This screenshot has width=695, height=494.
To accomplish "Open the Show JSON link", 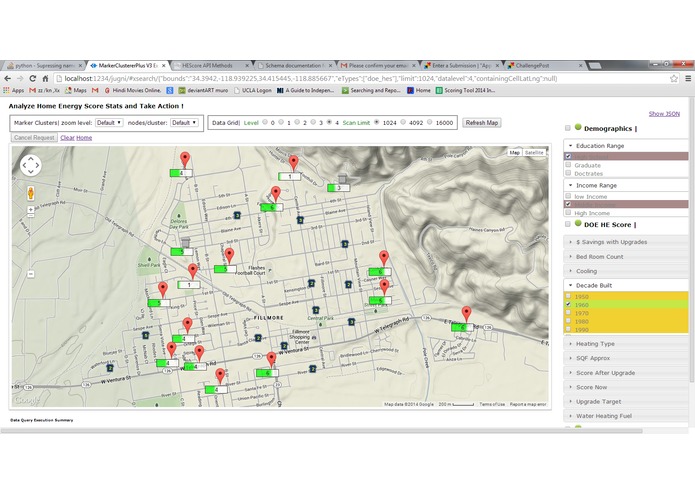I will tap(664, 114).
